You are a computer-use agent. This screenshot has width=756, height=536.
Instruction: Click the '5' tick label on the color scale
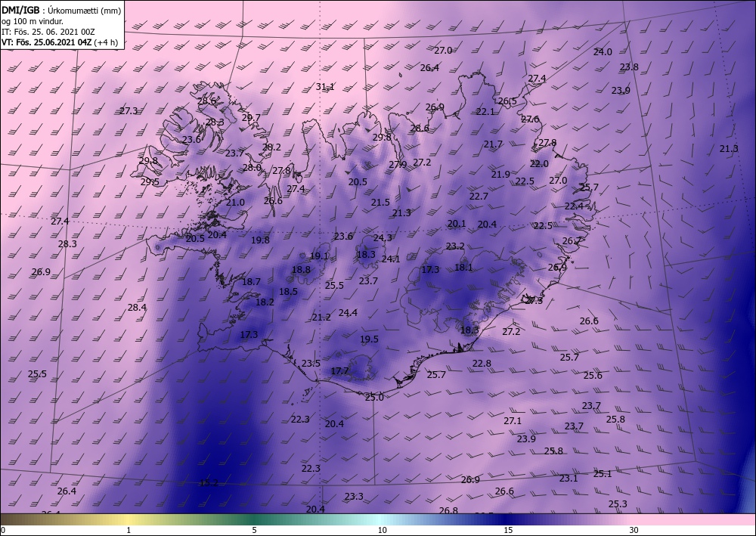(x=254, y=531)
